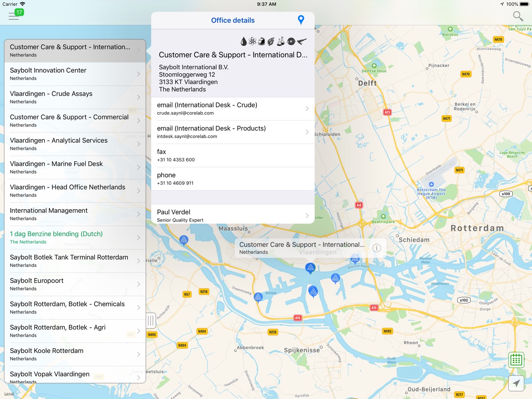Tap the Spijkenisse label on map
The image size is (532, 399).
302,350
